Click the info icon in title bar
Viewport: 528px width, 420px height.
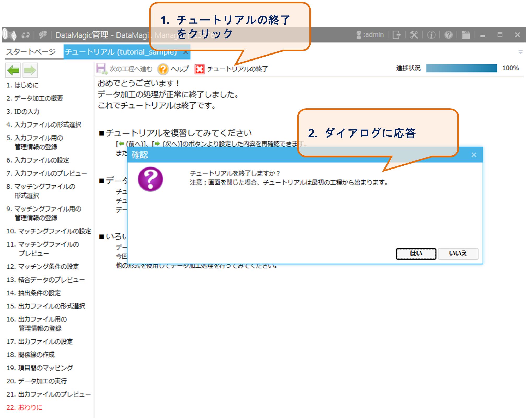[x=431, y=35]
